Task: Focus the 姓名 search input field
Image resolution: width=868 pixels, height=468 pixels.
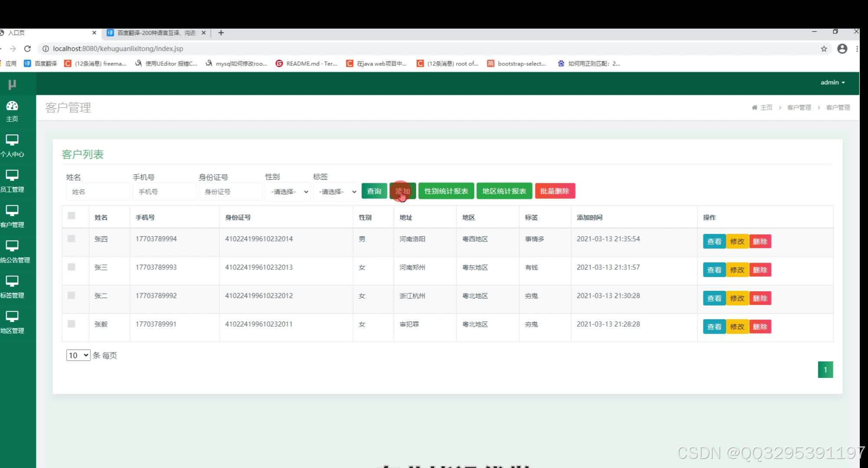Action: [x=98, y=192]
